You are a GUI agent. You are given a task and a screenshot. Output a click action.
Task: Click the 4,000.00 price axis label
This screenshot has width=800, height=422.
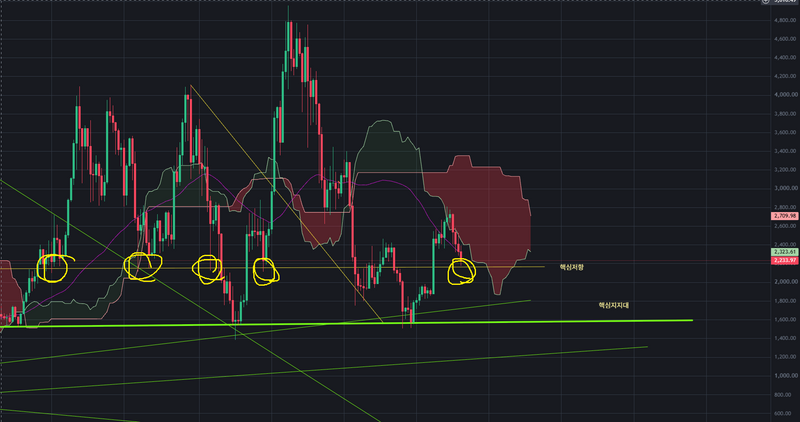tap(786, 95)
